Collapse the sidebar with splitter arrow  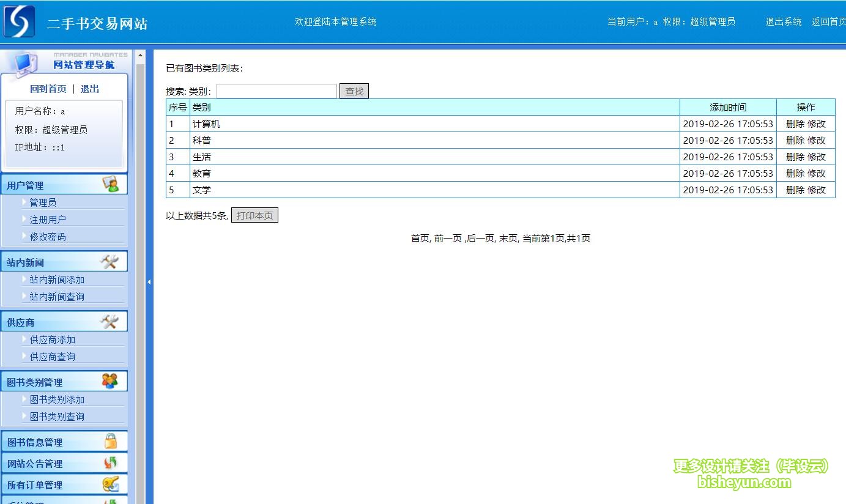tap(149, 282)
